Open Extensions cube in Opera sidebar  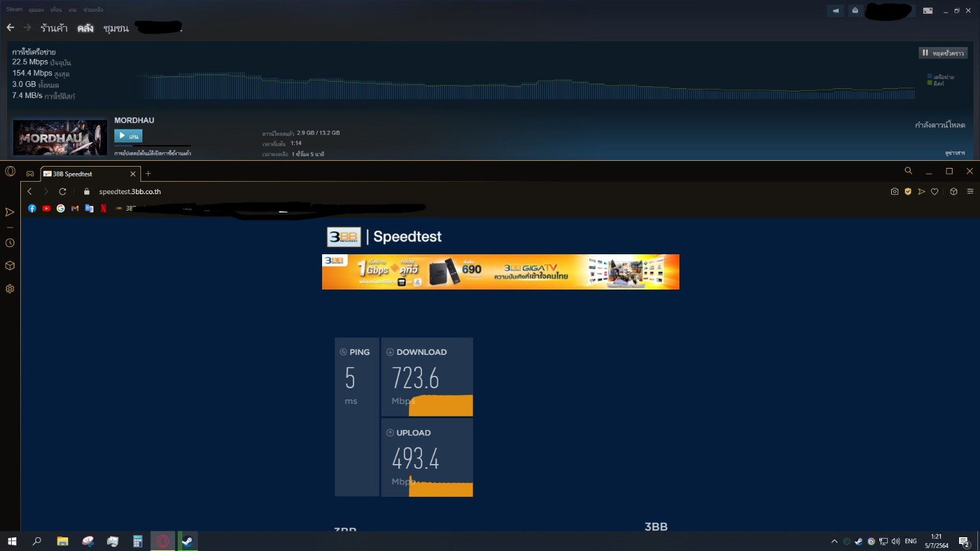point(10,266)
